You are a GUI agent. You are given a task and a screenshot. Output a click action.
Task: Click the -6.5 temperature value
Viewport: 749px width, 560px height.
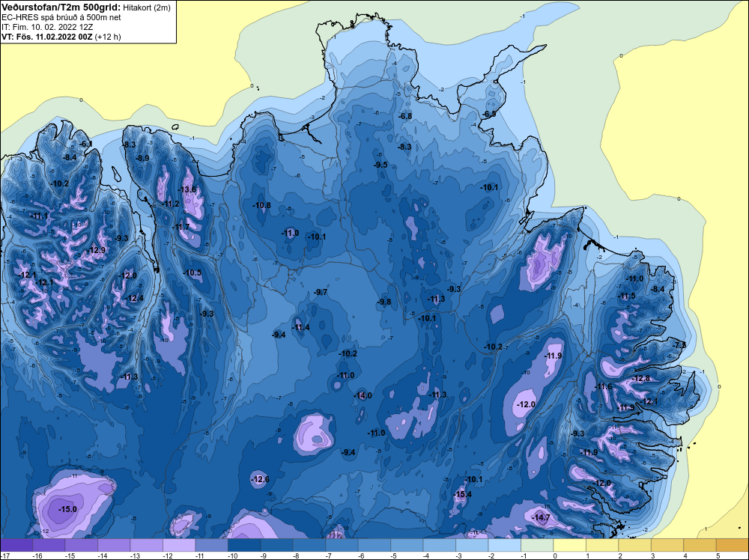(489, 114)
